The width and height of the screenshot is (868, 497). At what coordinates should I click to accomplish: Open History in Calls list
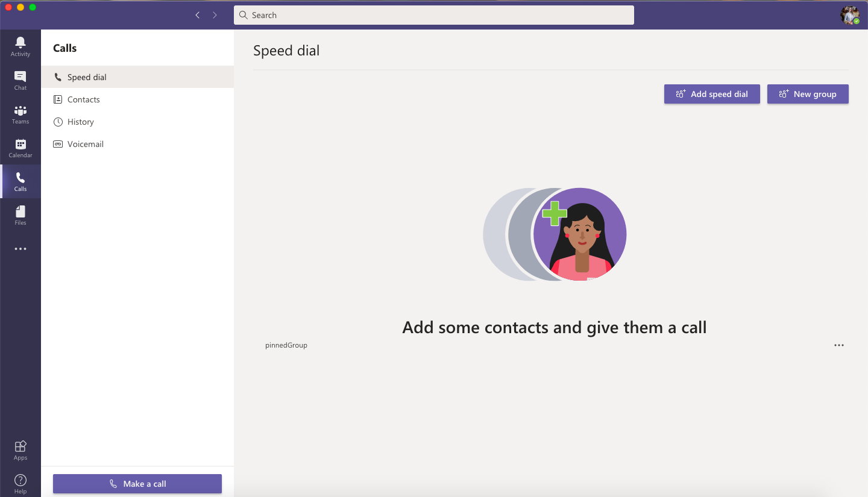(x=137, y=122)
